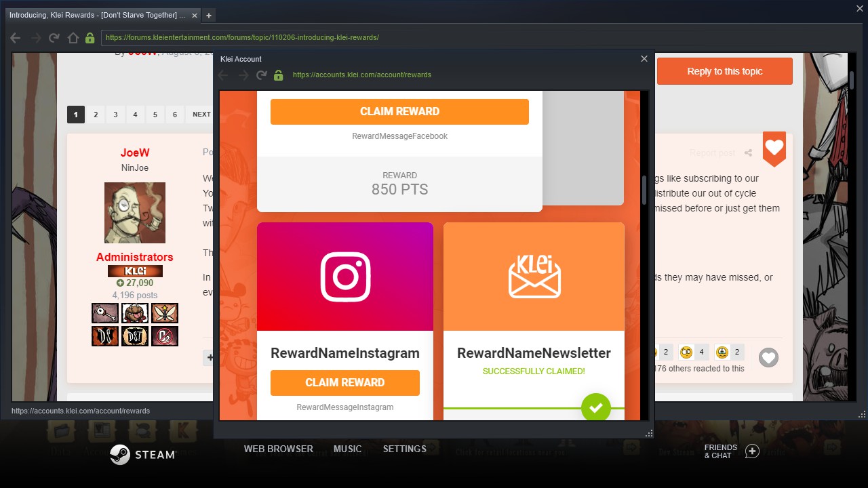This screenshot has width=868, height=488.
Task: Click the 27,090 reputation count
Action: [135, 283]
